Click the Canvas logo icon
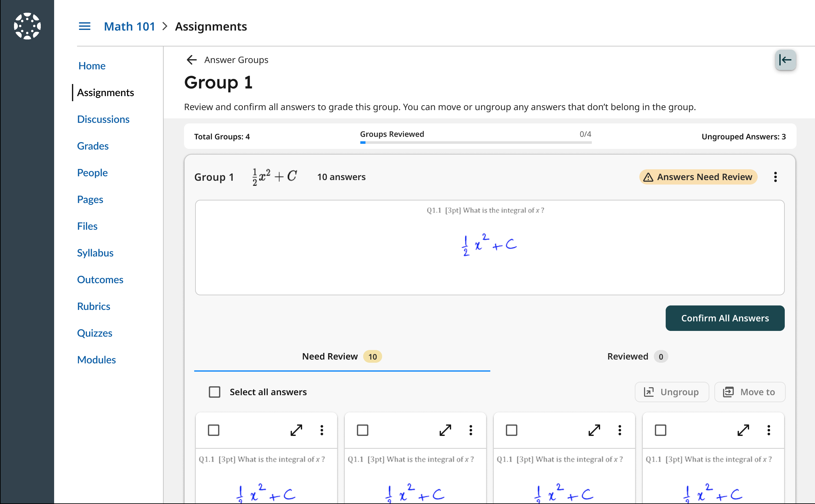 pos(27,26)
